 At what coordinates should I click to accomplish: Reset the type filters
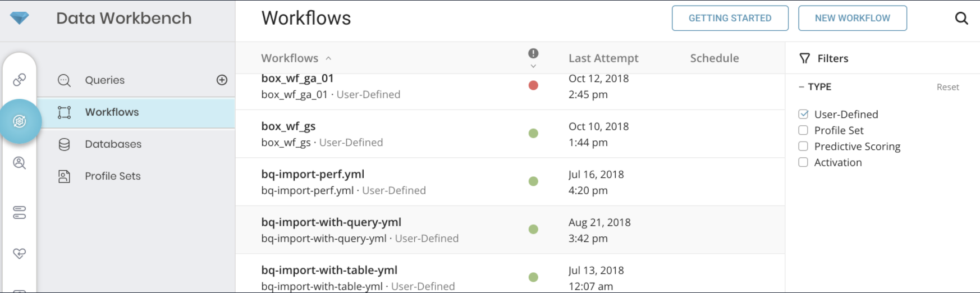click(x=947, y=87)
